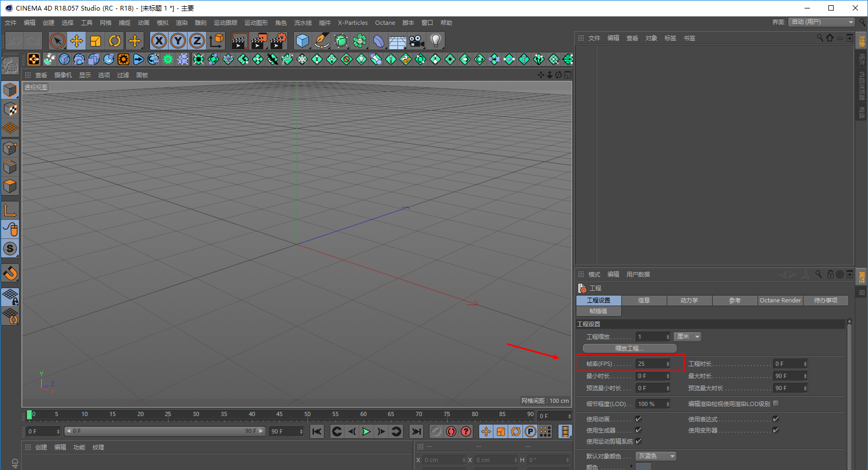868x470 pixels.
Task: Click the 缩放工程... button
Action: [630, 348]
